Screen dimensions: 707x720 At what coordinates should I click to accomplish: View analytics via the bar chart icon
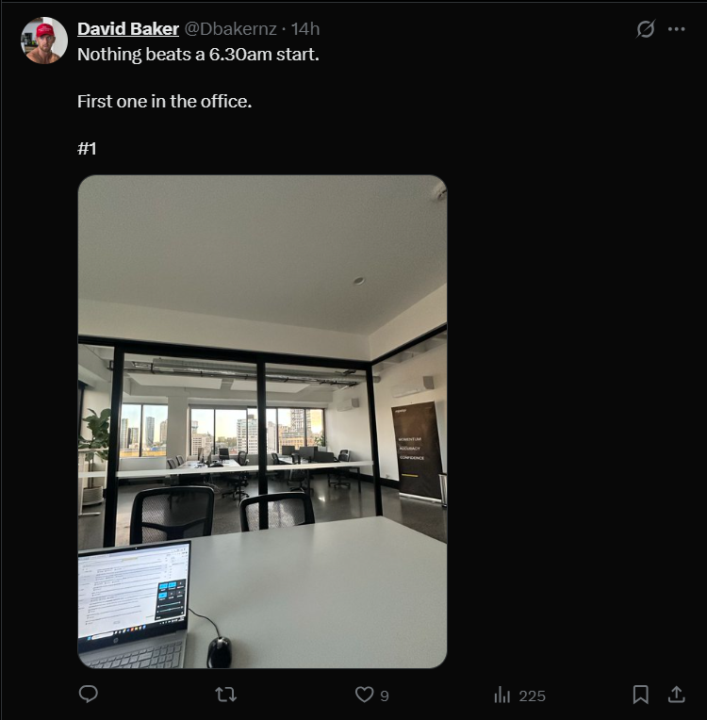pyautogui.click(x=502, y=695)
